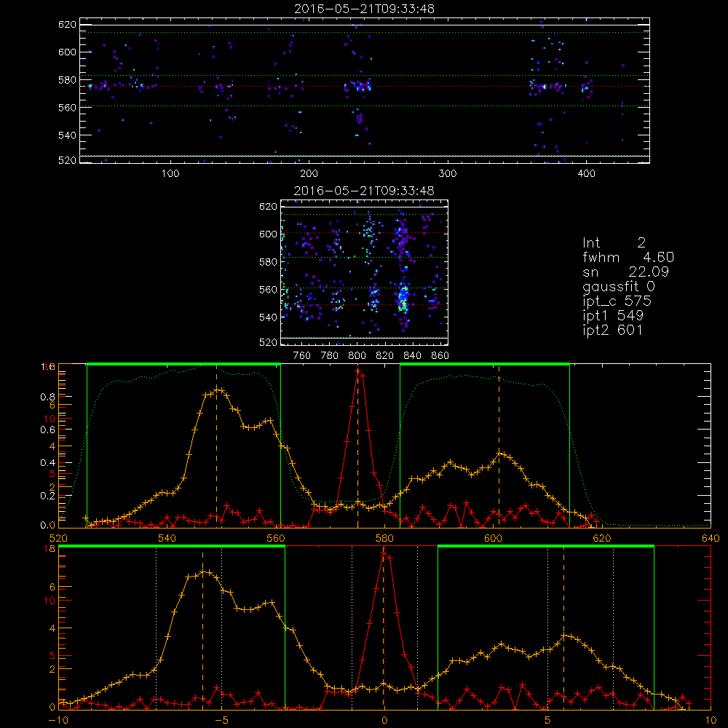Click the 'gaussfit 0' label

tap(618, 287)
